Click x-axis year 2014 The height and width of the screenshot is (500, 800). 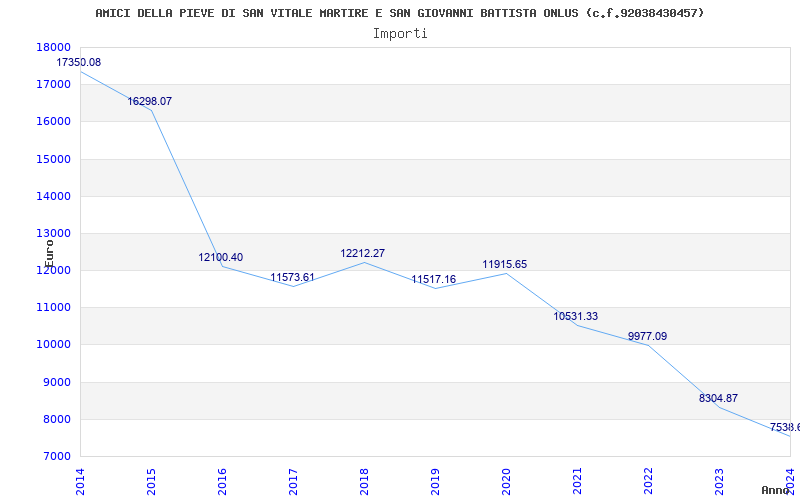[80, 481]
